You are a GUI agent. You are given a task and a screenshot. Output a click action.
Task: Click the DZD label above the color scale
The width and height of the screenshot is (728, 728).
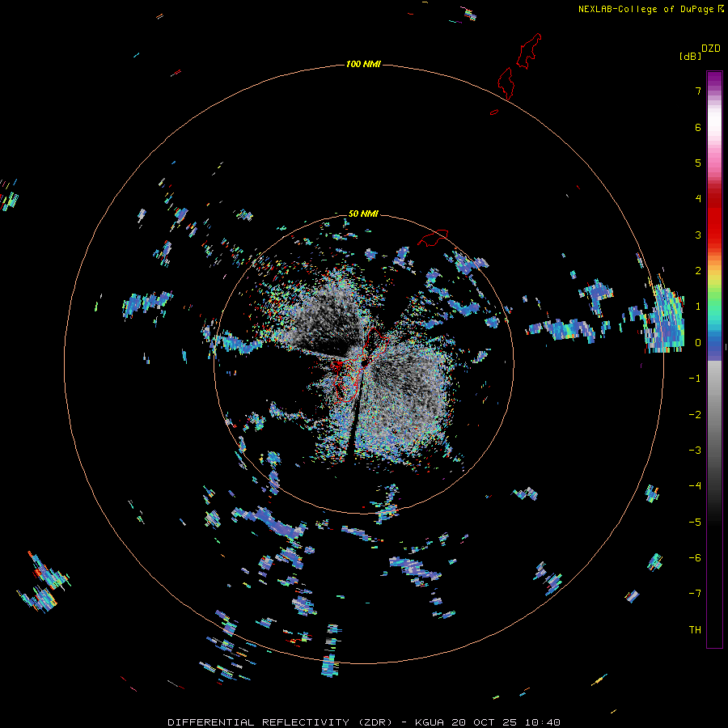[711, 49]
